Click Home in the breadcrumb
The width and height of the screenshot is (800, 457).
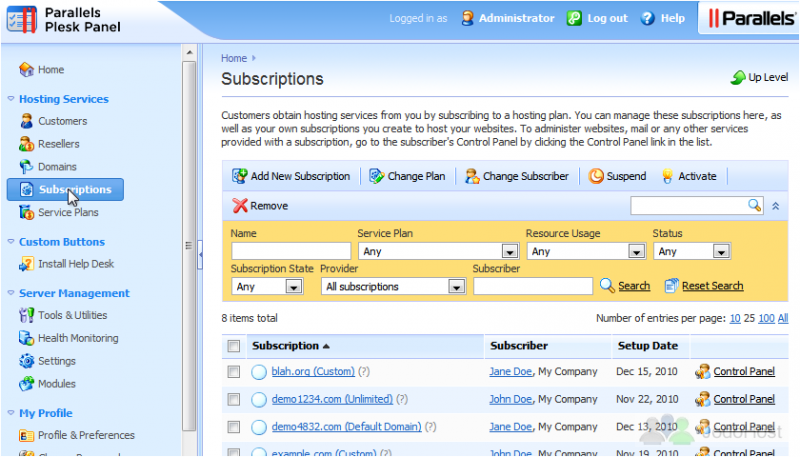pyautogui.click(x=234, y=58)
